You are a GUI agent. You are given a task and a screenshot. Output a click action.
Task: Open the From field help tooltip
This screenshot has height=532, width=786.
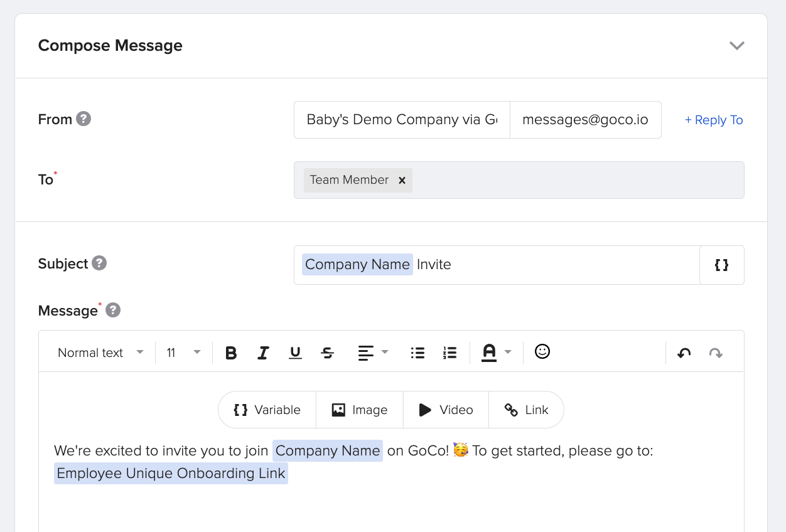(85, 118)
